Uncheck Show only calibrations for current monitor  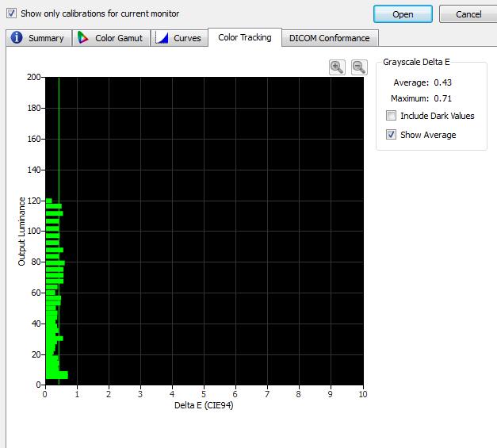point(12,13)
